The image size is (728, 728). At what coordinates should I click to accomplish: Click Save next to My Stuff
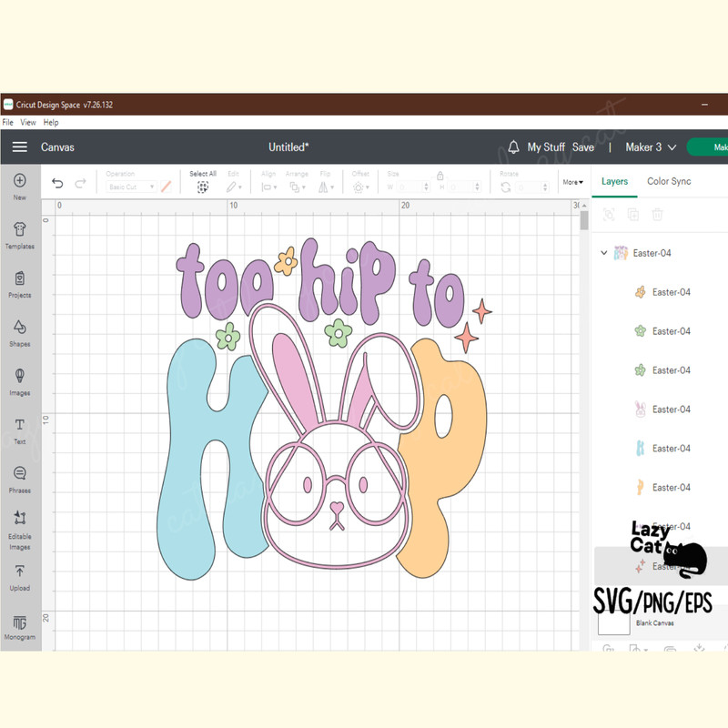click(x=583, y=147)
